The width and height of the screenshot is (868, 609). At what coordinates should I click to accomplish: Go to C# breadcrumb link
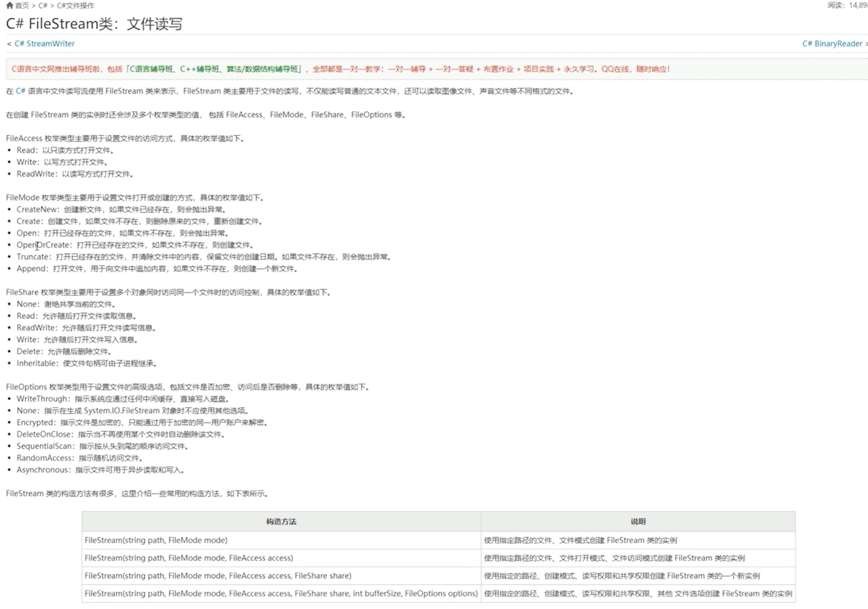point(43,6)
